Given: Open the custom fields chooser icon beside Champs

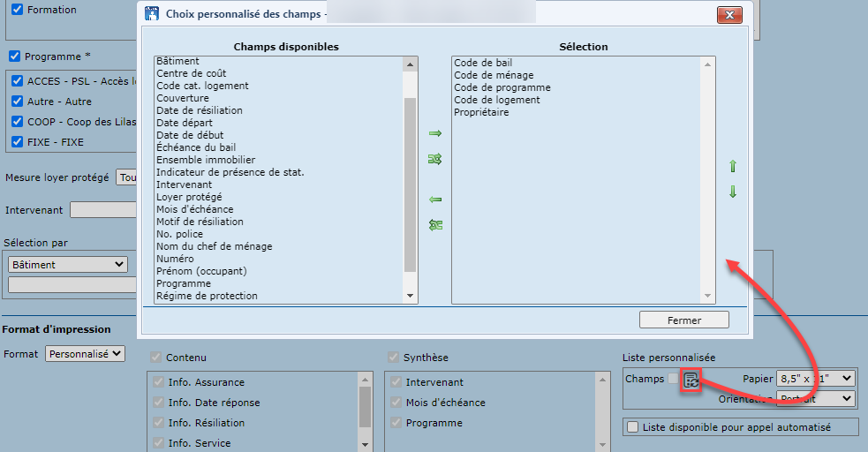Looking at the screenshot, I should [691, 380].
